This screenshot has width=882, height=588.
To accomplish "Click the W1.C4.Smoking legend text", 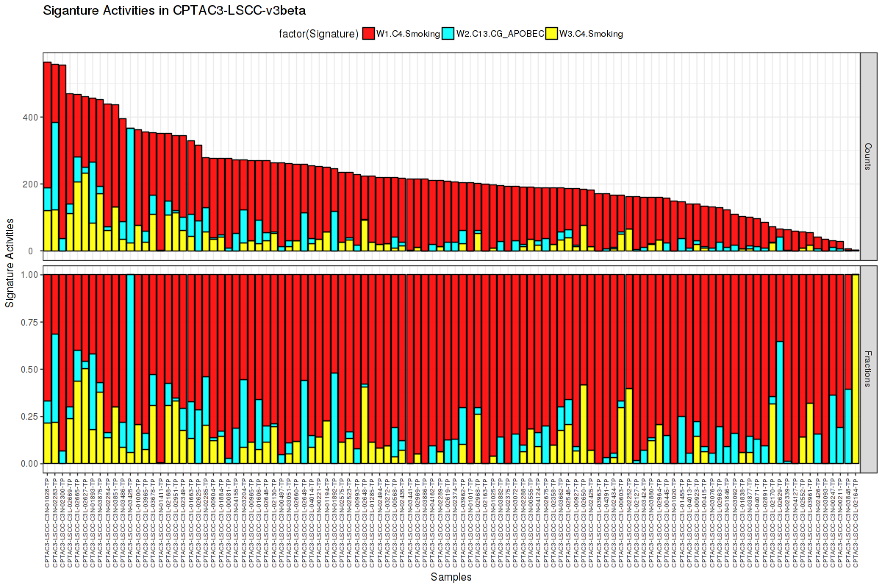I will [x=407, y=34].
